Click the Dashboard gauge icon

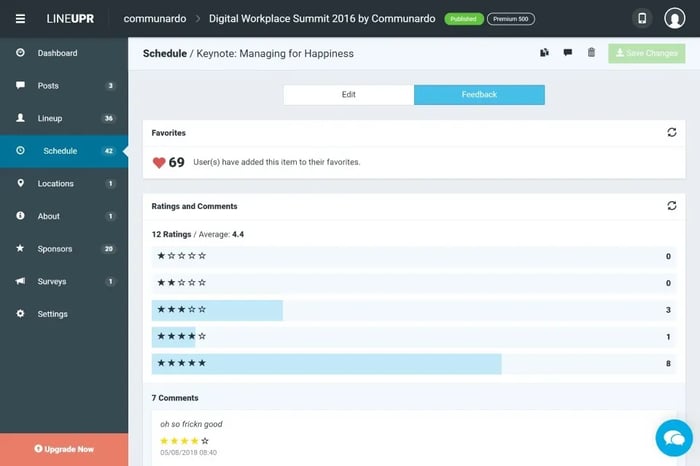[20, 53]
